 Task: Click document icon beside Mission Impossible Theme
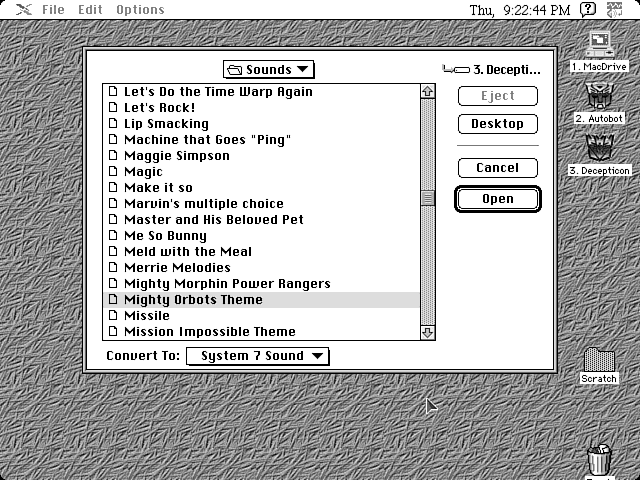(x=113, y=331)
